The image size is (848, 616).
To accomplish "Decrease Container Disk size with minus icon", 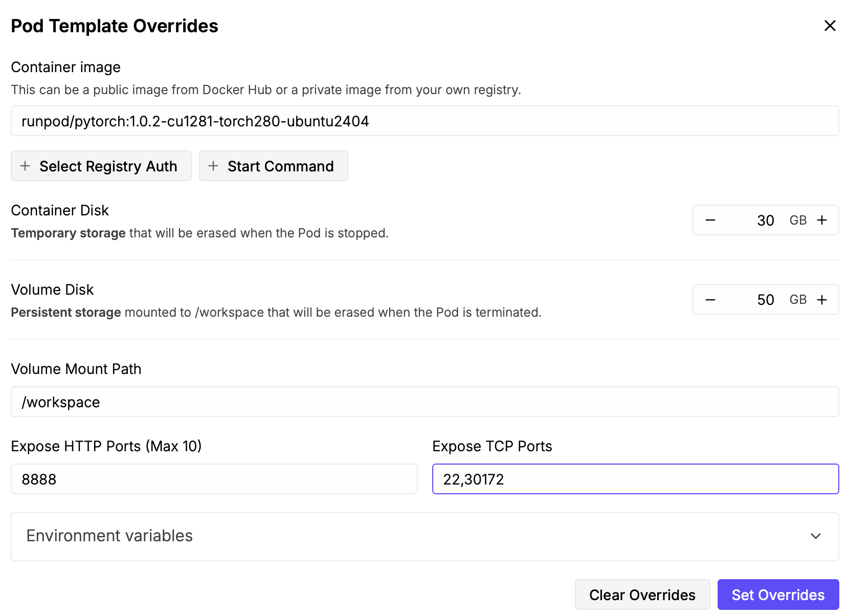I will pyautogui.click(x=710, y=220).
